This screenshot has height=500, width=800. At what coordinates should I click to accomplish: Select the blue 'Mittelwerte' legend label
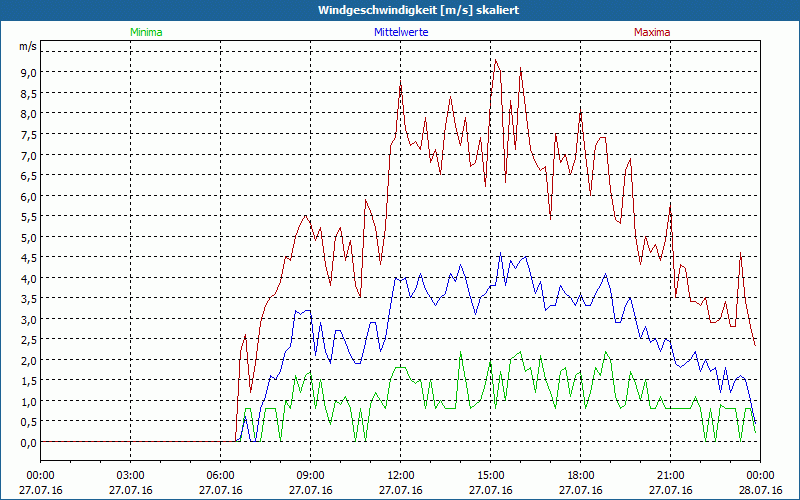coord(401,32)
